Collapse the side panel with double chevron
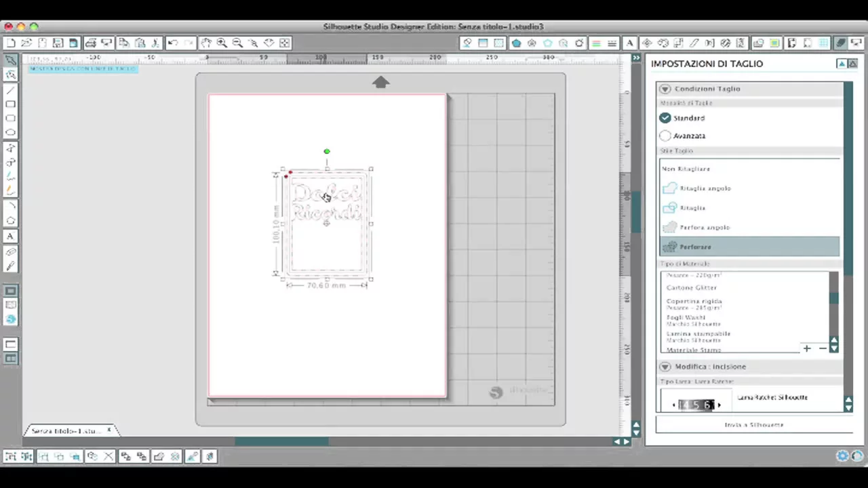The width and height of the screenshot is (868, 488). (x=636, y=58)
